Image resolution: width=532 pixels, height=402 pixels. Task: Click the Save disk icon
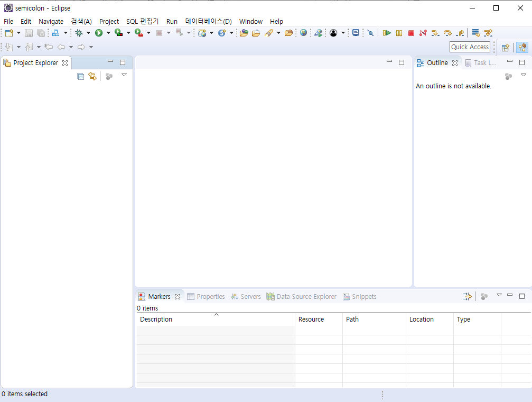coord(29,33)
